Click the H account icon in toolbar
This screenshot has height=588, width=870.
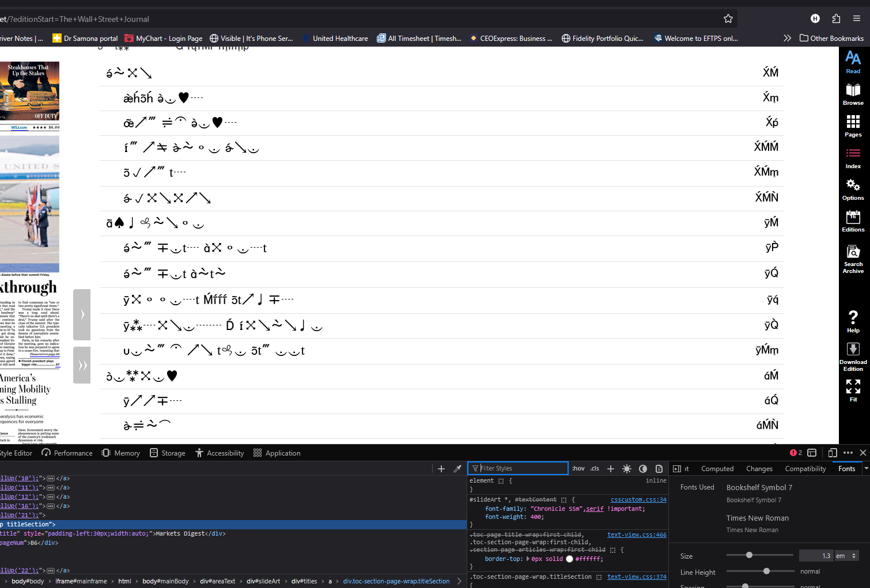click(x=815, y=18)
